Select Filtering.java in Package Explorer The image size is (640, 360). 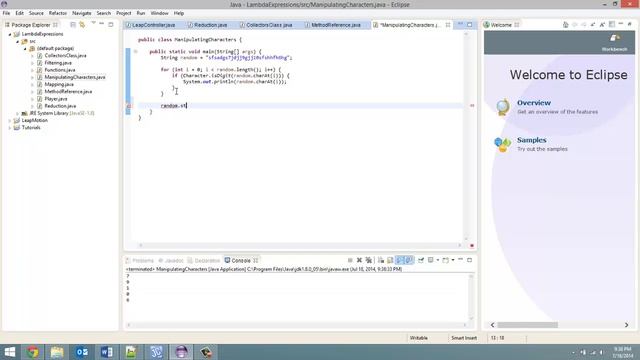pyautogui.click(x=58, y=63)
